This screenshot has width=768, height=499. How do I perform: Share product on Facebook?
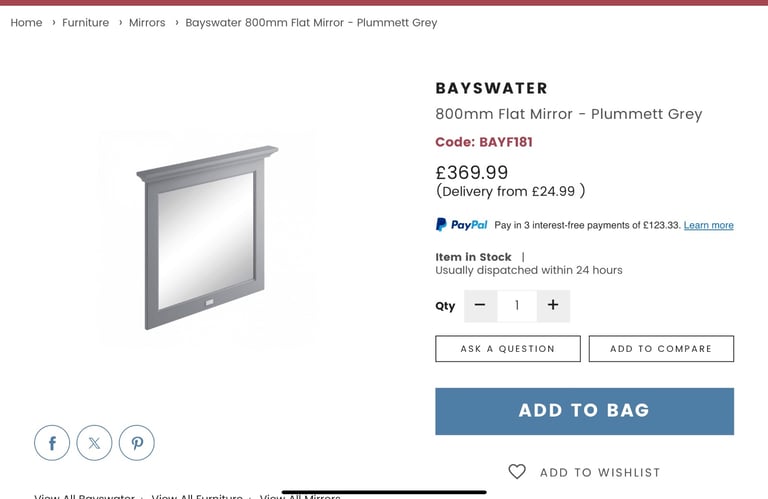click(52, 443)
